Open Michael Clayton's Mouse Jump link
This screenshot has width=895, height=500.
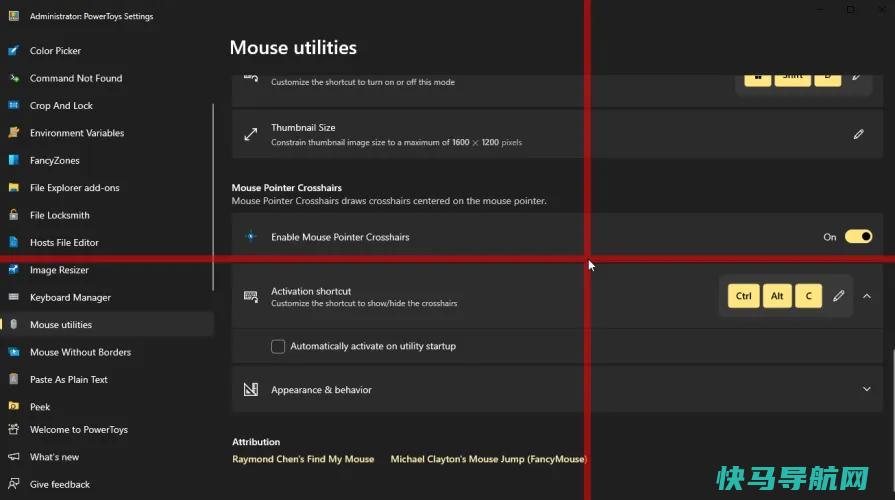click(x=489, y=459)
